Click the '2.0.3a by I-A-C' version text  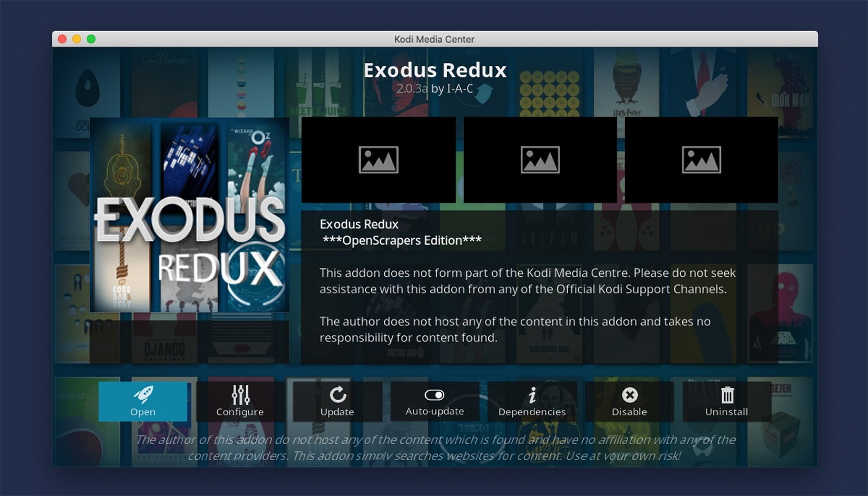click(434, 89)
